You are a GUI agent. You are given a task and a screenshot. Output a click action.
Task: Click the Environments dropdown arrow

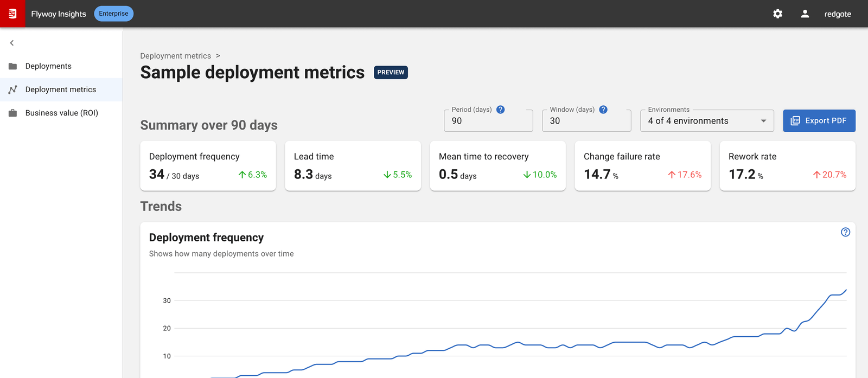[x=763, y=121]
